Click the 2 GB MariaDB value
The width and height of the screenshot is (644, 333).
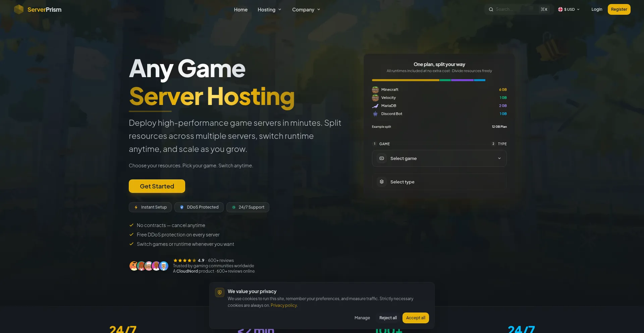point(503,106)
